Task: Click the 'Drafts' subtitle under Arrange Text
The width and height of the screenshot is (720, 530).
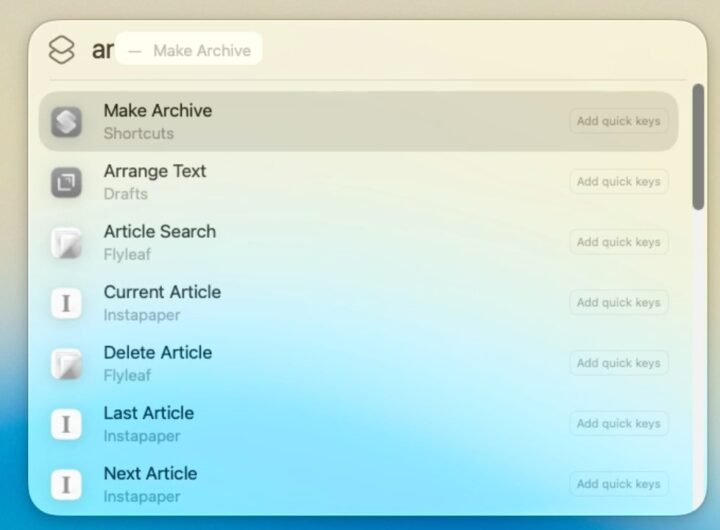Action: pos(126,194)
